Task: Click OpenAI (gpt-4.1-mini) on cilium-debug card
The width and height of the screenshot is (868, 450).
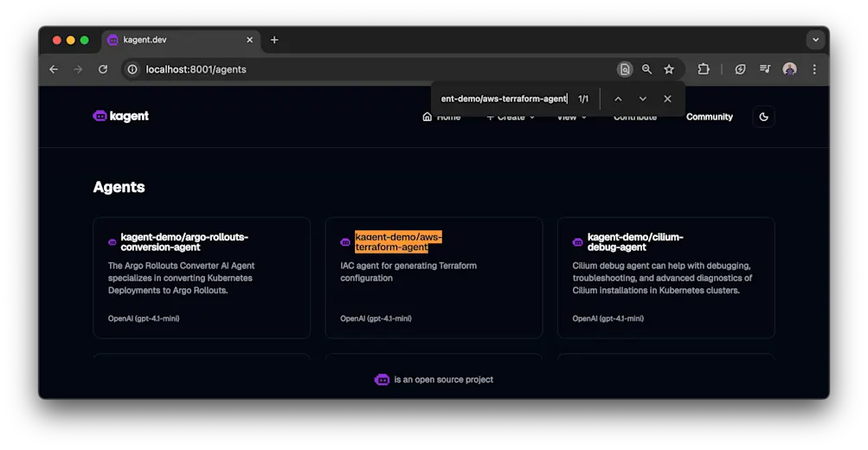Action: pos(608,318)
